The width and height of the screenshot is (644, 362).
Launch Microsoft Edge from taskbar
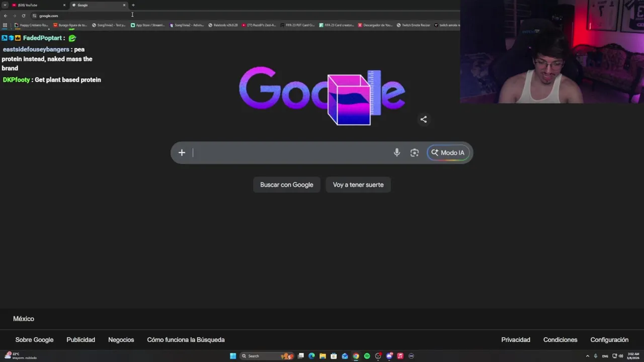pyautogui.click(x=311, y=356)
